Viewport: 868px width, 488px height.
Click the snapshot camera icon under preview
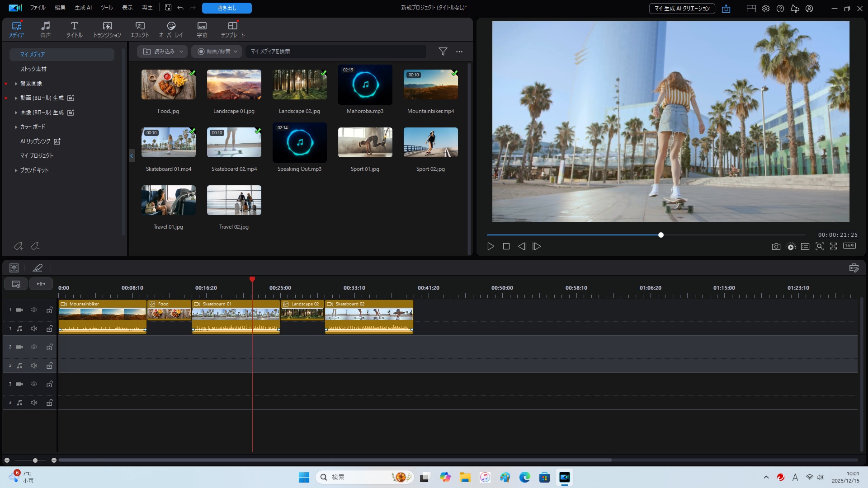pos(776,246)
